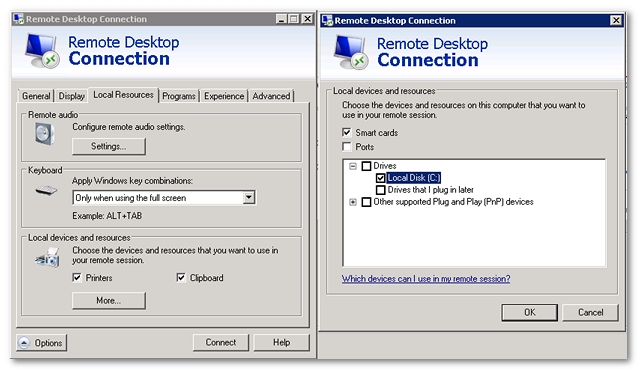The width and height of the screenshot is (638, 370).
Task: Uncheck the Local Disk (C:) checkbox
Action: (380, 178)
